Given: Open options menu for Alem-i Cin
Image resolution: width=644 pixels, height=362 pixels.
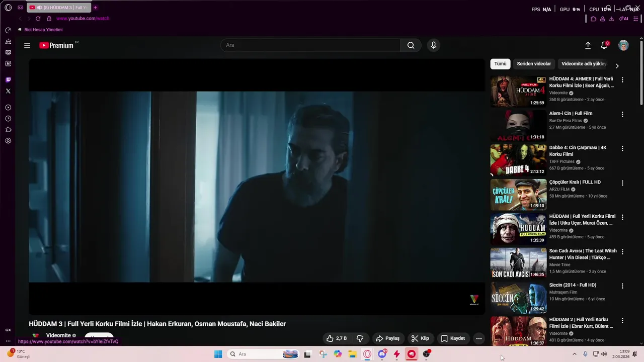Looking at the screenshot, I should (x=622, y=114).
